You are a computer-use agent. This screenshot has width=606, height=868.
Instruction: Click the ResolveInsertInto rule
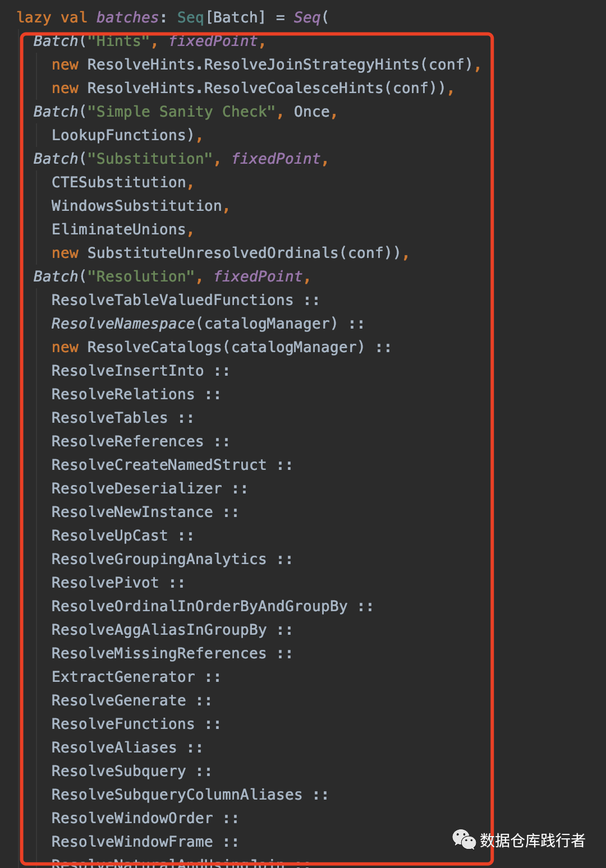coord(127,371)
